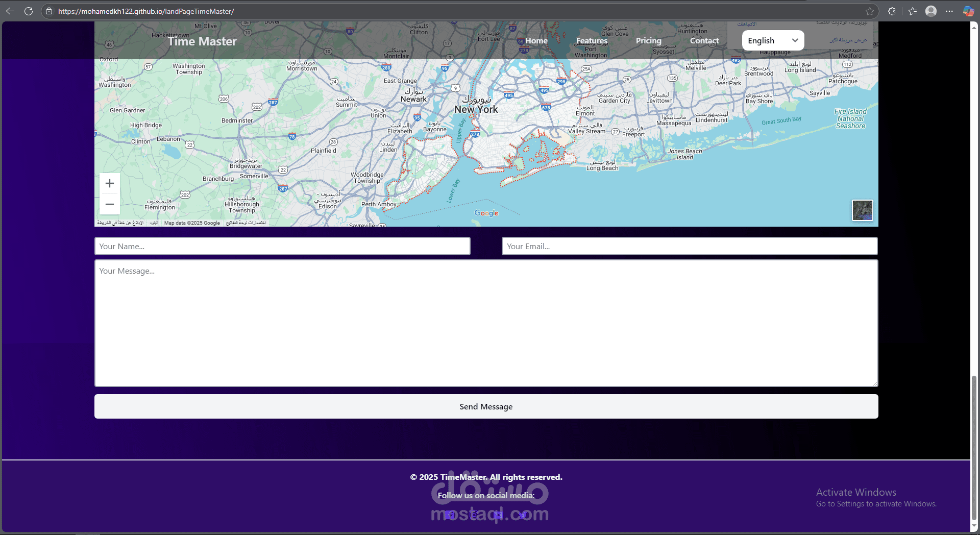Viewport: 980px width, 535px height.
Task: Click inside the Your Message text area
Action: pos(486,323)
